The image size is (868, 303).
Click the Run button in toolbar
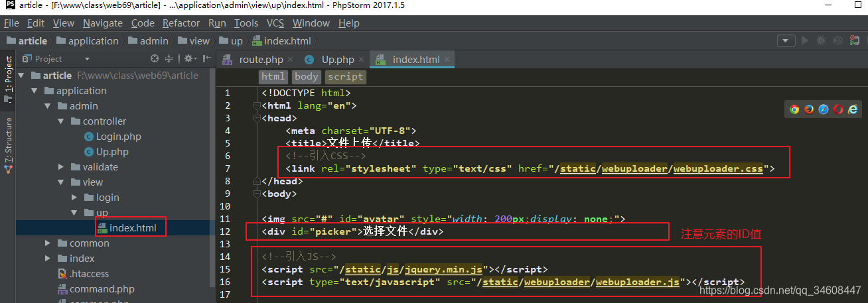[806, 40]
